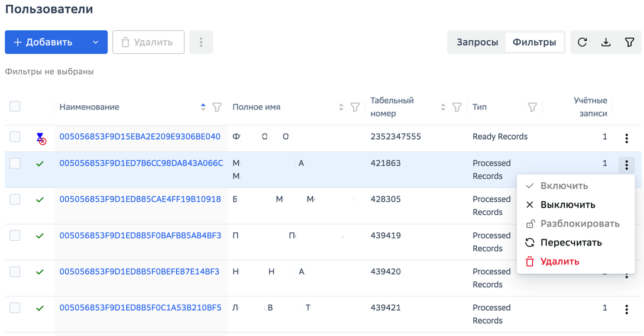Expand the Добавить button dropdown arrow

click(95, 43)
